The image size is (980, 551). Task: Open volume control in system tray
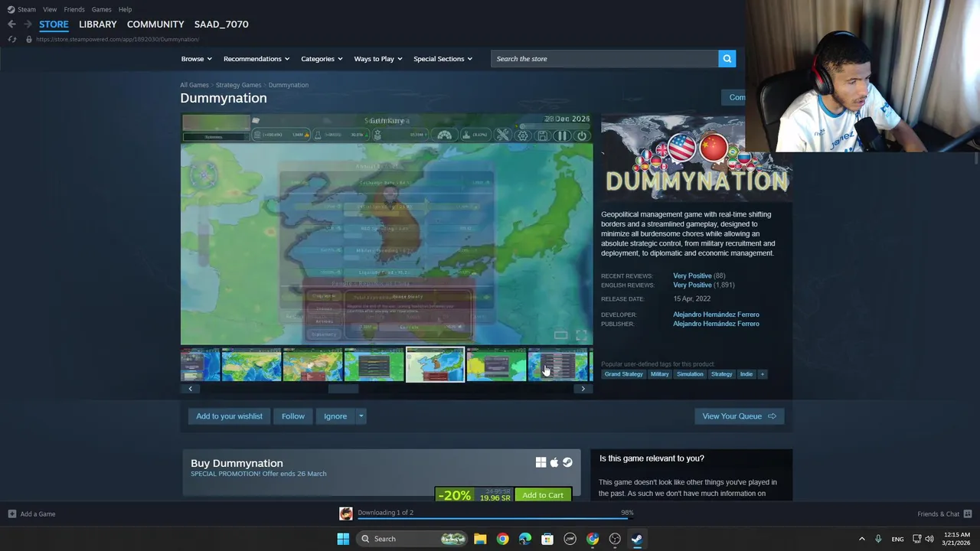tap(929, 539)
